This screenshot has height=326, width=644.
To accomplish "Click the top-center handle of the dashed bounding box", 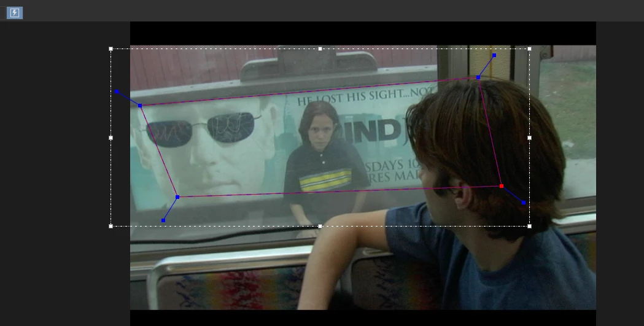I will pos(320,49).
